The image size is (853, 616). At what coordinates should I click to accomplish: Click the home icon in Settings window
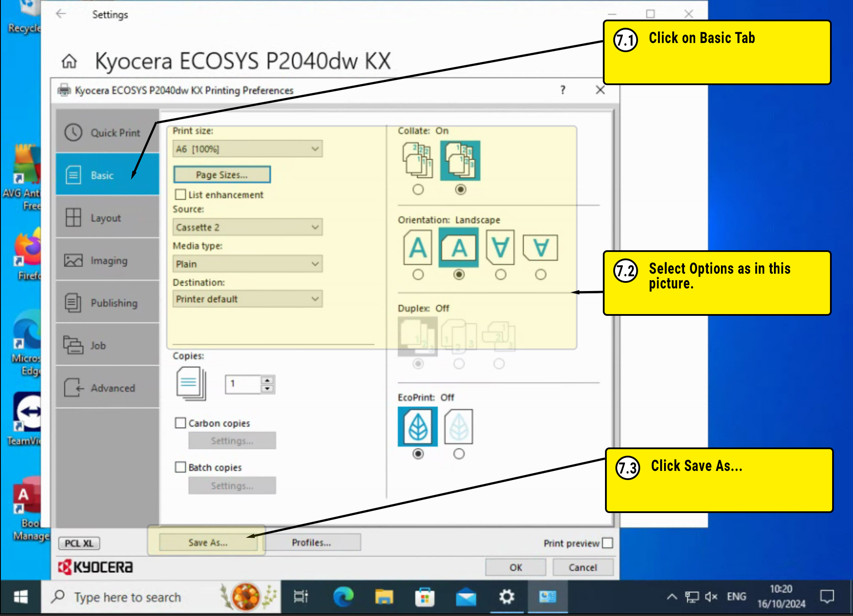[69, 61]
